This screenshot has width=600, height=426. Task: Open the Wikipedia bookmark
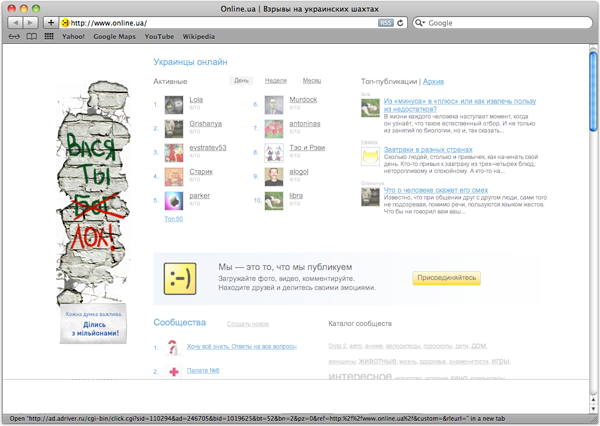click(198, 36)
